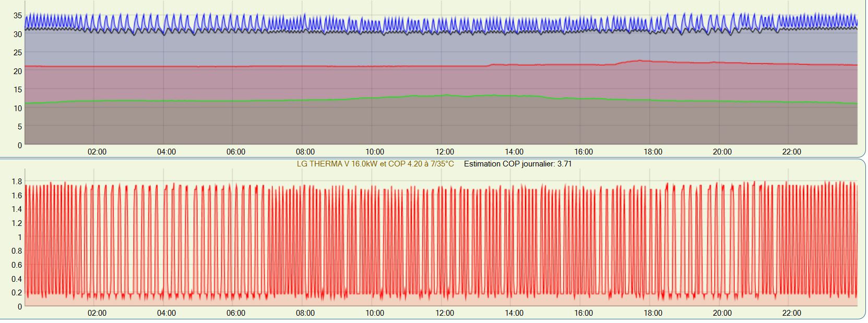Click the 22:00 label under the power chart

[792, 313]
